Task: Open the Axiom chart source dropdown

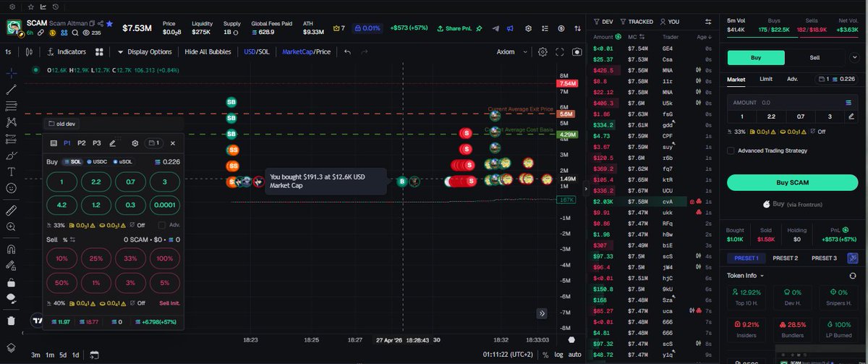Action: (x=511, y=52)
